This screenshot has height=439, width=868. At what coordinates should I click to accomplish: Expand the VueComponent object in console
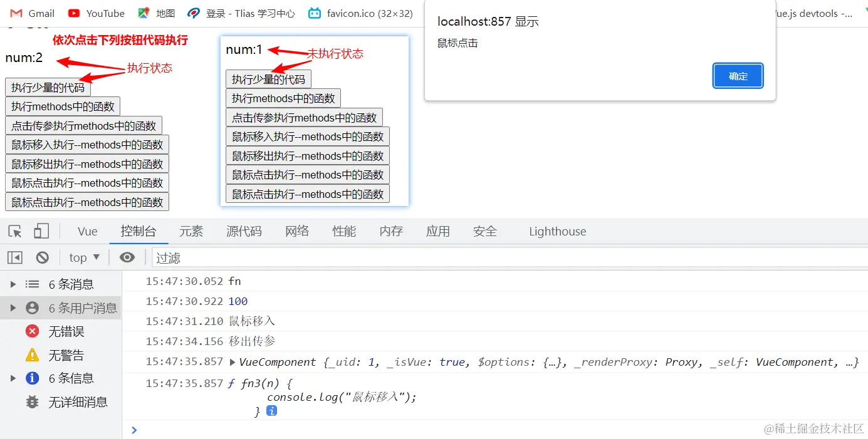233,362
